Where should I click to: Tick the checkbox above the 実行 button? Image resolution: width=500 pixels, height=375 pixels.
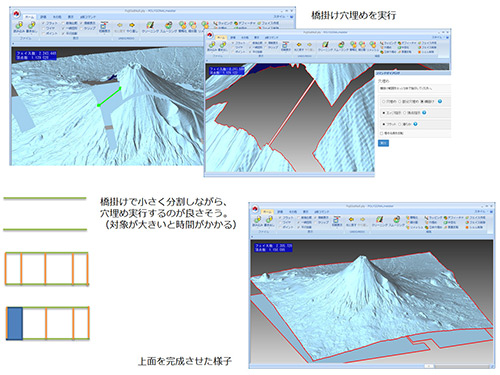click(382, 133)
